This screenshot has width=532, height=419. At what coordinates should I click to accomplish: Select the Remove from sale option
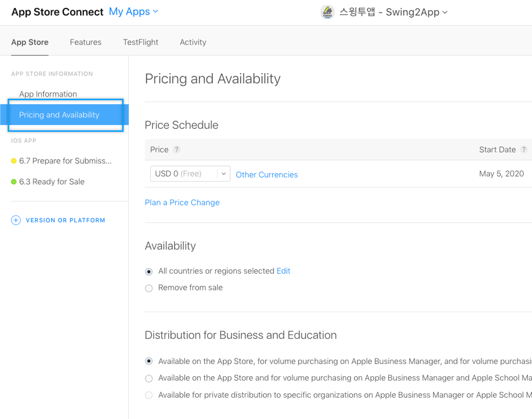coord(149,288)
